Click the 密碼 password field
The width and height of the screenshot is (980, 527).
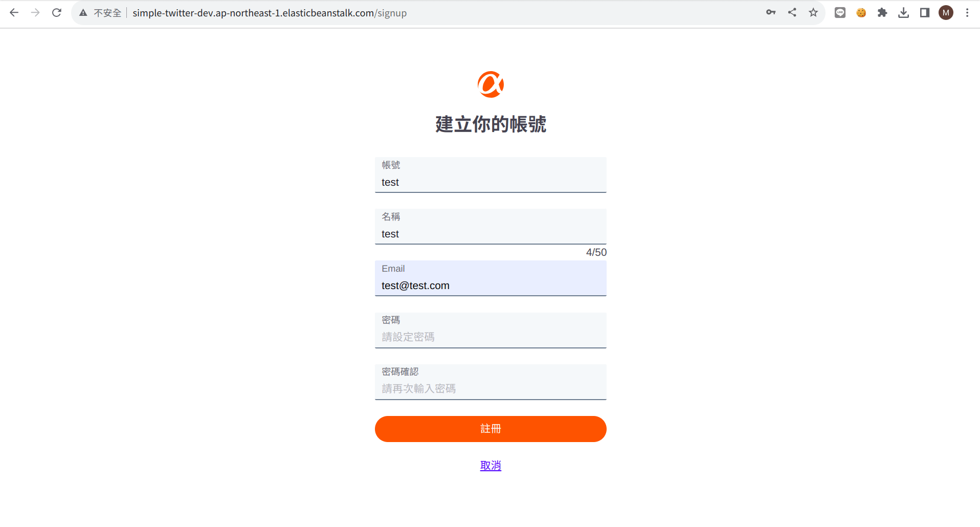pyautogui.click(x=491, y=331)
